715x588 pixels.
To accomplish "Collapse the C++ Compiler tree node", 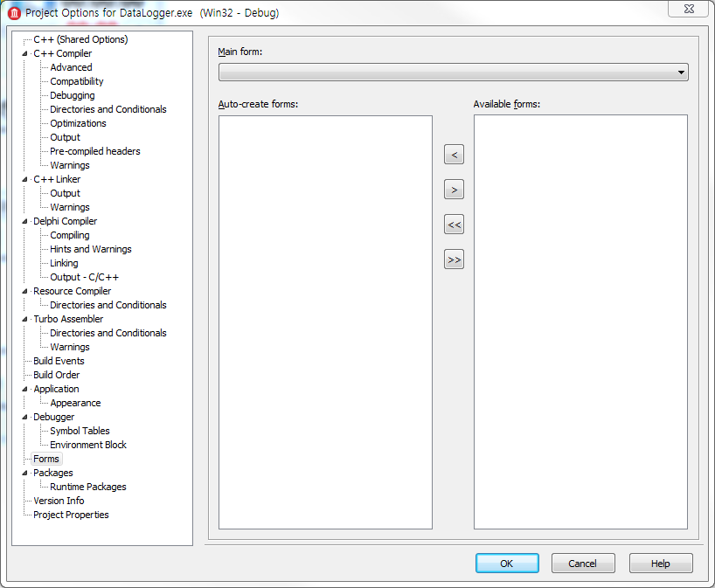I will point(25,53).
